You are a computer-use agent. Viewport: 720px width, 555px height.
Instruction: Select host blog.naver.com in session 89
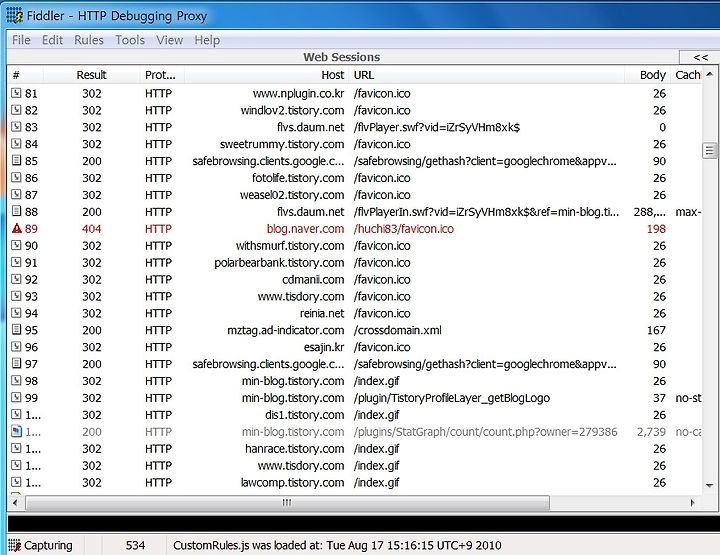point(305,229)
